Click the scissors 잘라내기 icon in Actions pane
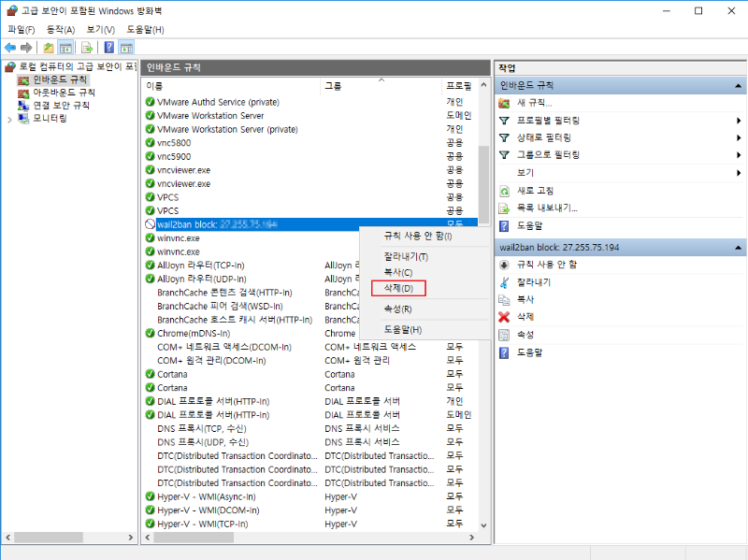 coord(504,281)
